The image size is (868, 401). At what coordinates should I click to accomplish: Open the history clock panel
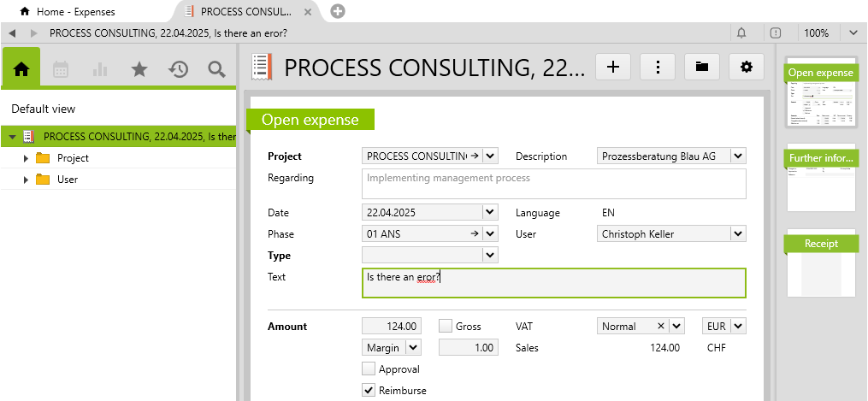coord(178,69)
